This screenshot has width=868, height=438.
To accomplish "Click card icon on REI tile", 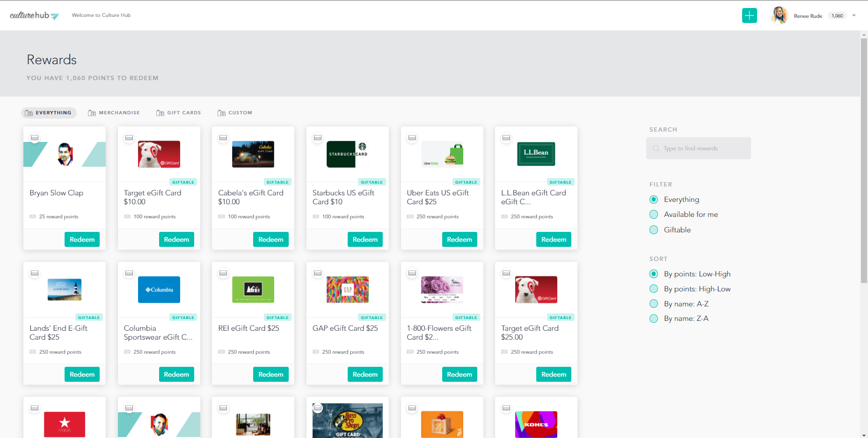I will click(x=223, y=273).
